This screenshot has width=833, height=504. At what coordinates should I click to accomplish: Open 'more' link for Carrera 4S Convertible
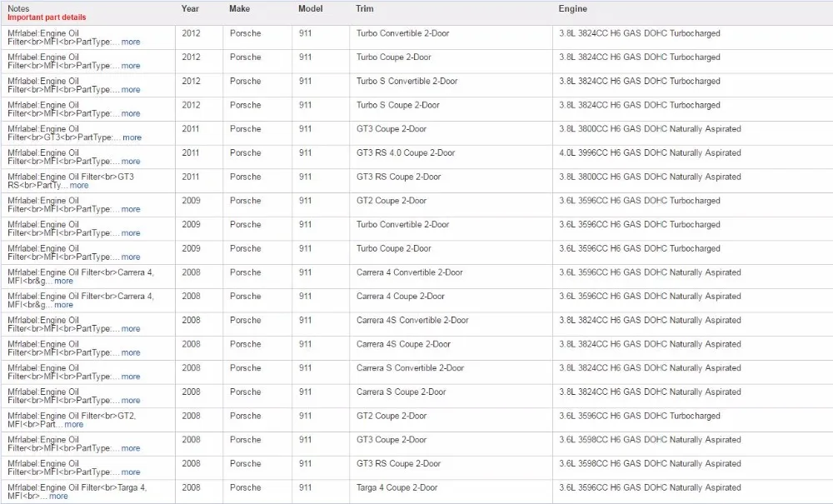pyautogui.click(x=131, y=329)
